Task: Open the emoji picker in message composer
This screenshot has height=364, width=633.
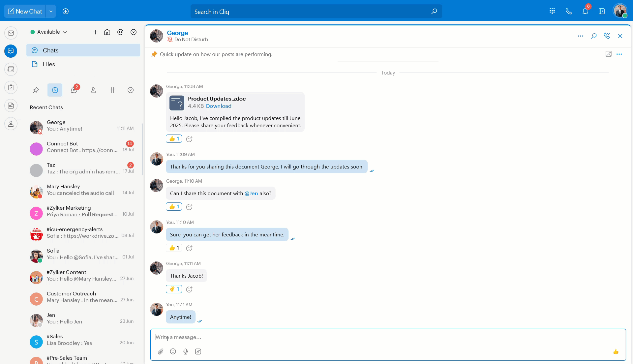Action: click(x=173, y=351)
